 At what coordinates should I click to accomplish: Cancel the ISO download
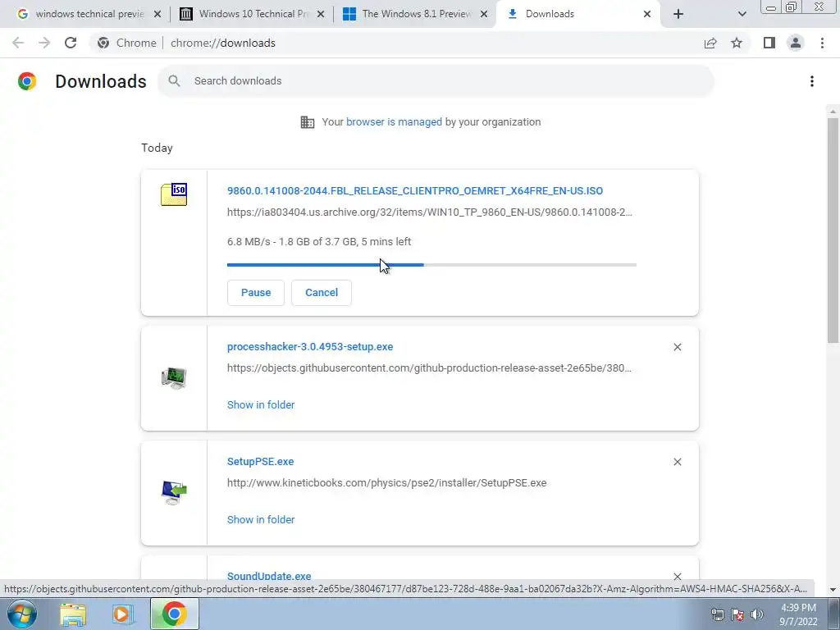click(x=322, y=293)
